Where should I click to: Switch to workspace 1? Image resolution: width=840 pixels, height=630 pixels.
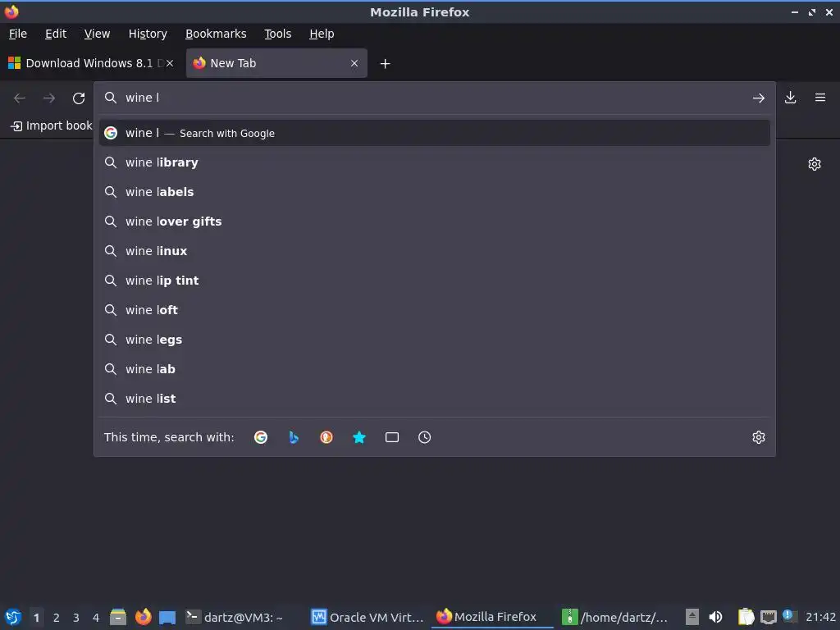(36, 618)
